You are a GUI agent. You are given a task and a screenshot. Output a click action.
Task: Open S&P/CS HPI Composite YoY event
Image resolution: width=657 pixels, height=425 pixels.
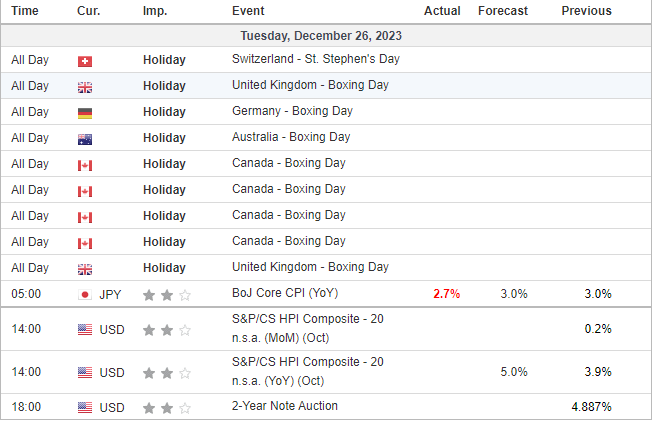click(x=307, y=371)
